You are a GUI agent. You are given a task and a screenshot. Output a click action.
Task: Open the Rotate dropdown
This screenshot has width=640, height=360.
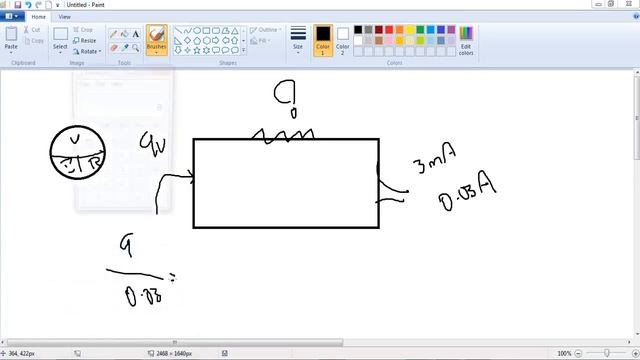87,51
